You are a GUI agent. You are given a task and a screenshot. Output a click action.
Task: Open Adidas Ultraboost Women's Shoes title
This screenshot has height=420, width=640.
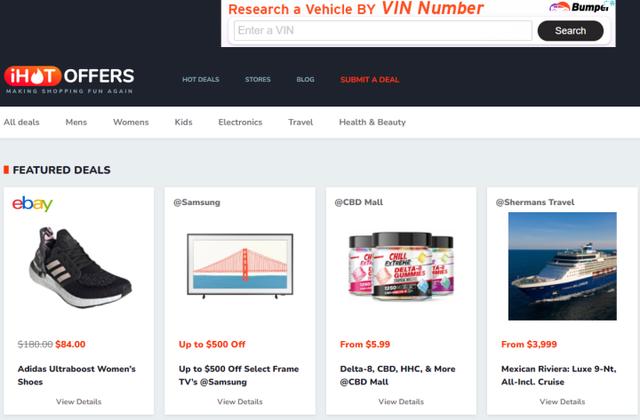pos(77,375)
